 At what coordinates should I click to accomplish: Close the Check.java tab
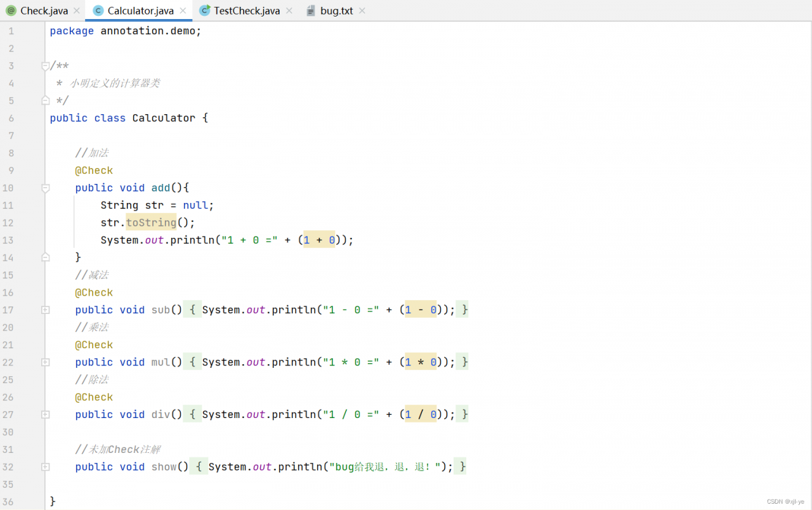pyautogui.click(x=77, y=11)
